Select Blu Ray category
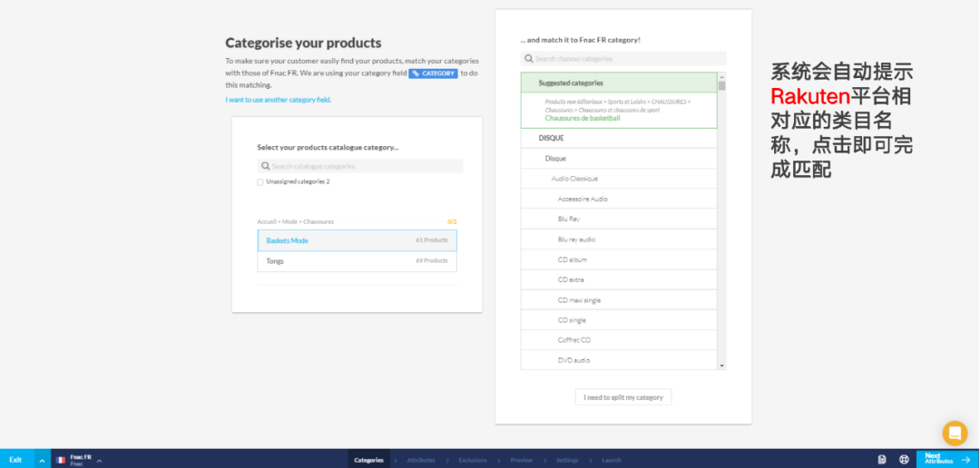This screenshot has height=468, width=980. click(x=619, y=219)
